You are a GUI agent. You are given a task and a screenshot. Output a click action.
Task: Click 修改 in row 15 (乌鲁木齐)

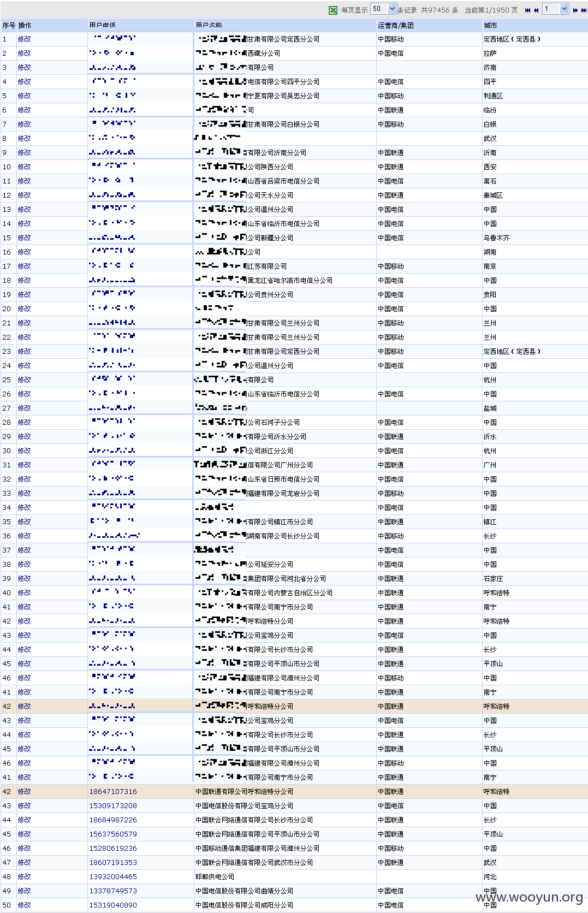pyautogui.click(x=25, y=238)
